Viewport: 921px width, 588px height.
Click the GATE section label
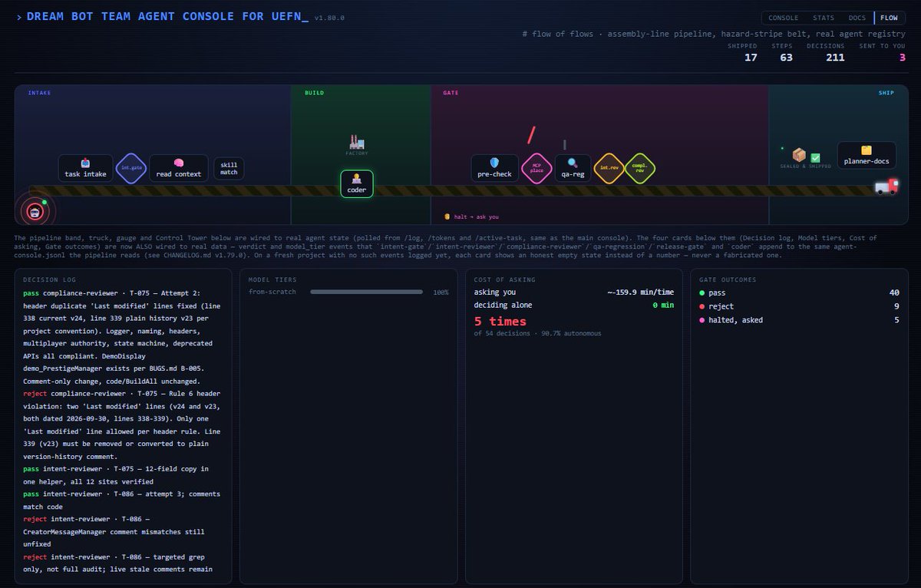[x=451, y=93]
